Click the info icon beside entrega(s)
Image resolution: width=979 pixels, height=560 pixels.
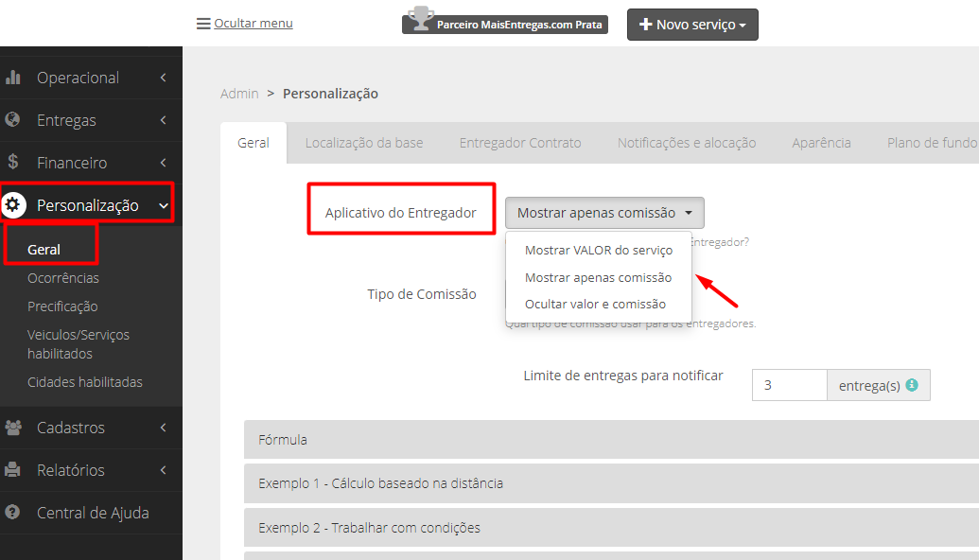(x=912, y=385)
